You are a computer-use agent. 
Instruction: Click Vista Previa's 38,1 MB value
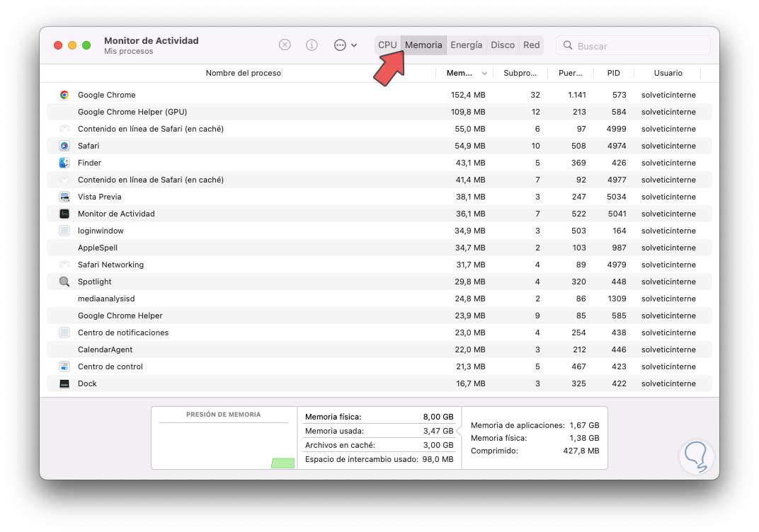pyautogui.click(x=470, y=197)
